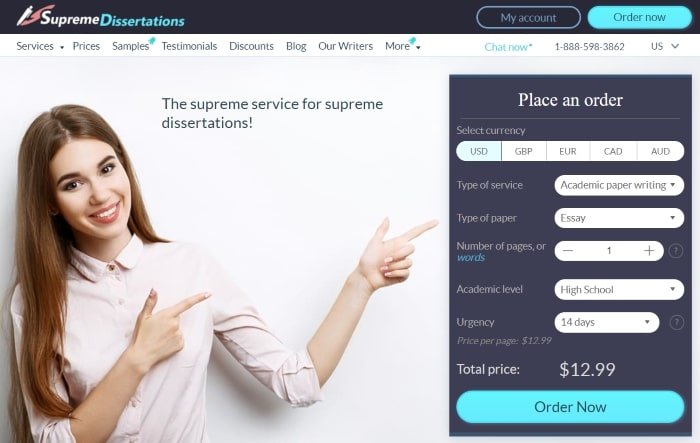700x443 pixels.
Task: Select USD currency option
Action: pyautogui.click(x=479, y=151)
